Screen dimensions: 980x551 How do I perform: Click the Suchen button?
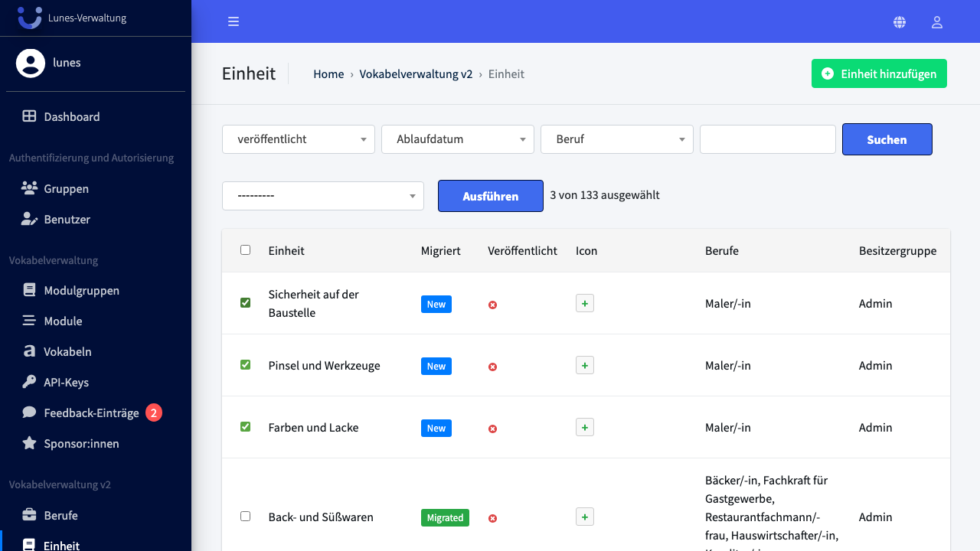click(887, 139)
